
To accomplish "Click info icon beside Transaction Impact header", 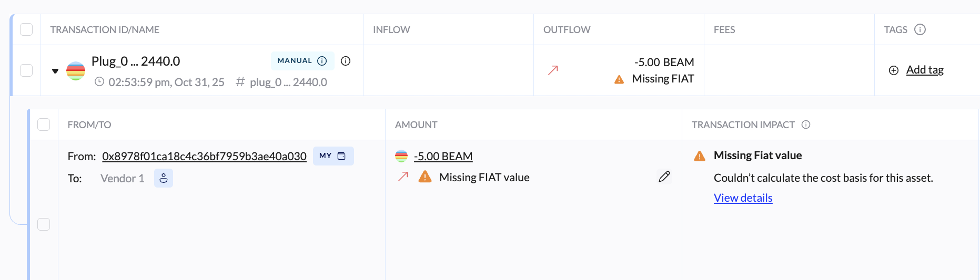I will point(806,125).
